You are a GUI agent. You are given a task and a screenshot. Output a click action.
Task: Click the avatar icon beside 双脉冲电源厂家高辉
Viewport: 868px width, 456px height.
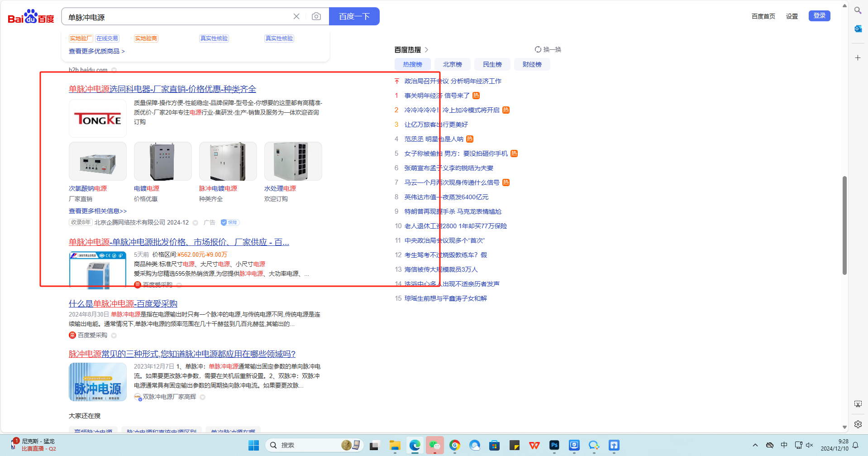point(138,397)
